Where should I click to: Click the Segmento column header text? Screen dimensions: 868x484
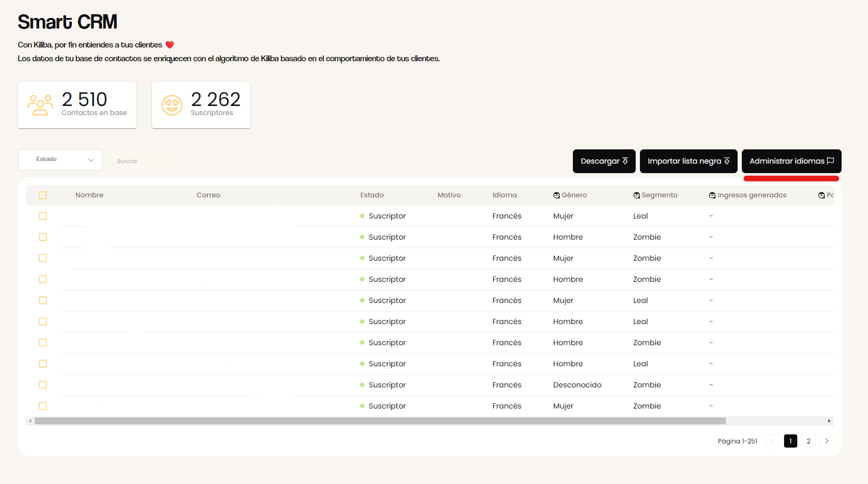(659, 195)
